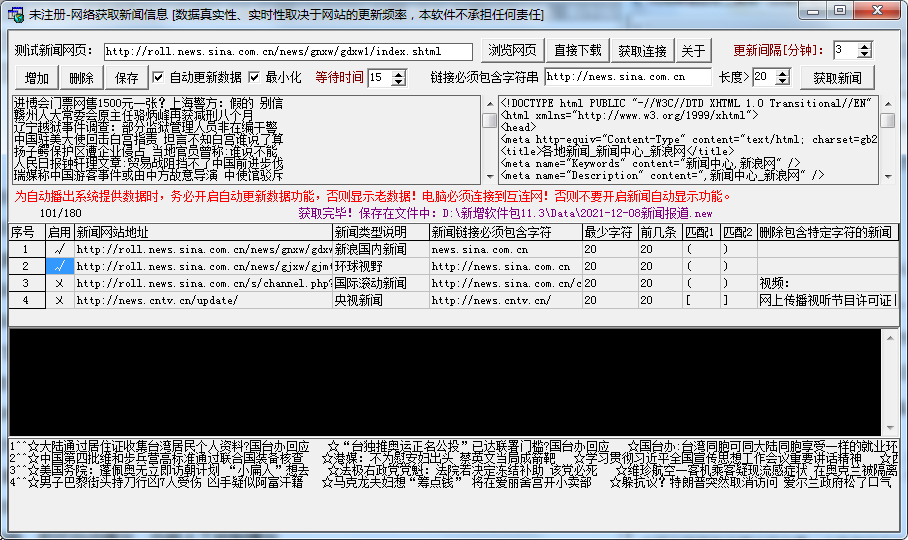Click the 长度 value field

[764, 76]
